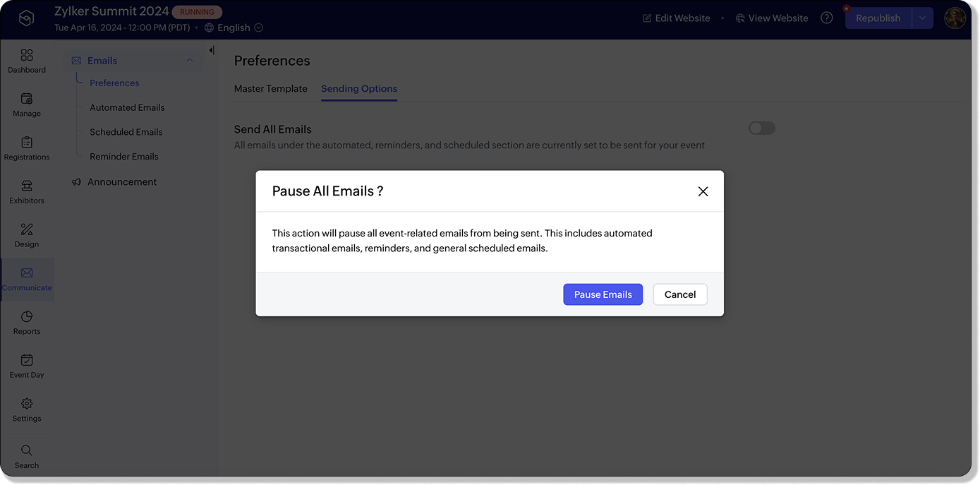980x485 pixels.
Task: Select the Design tool icon
Action: pyautogui.click(x=27, y=229)
